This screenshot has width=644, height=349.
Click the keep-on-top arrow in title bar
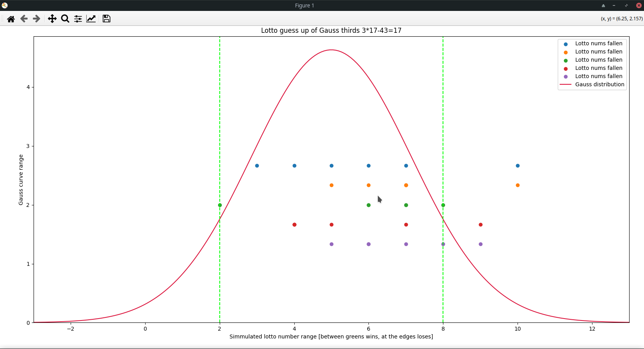point(603,5)
